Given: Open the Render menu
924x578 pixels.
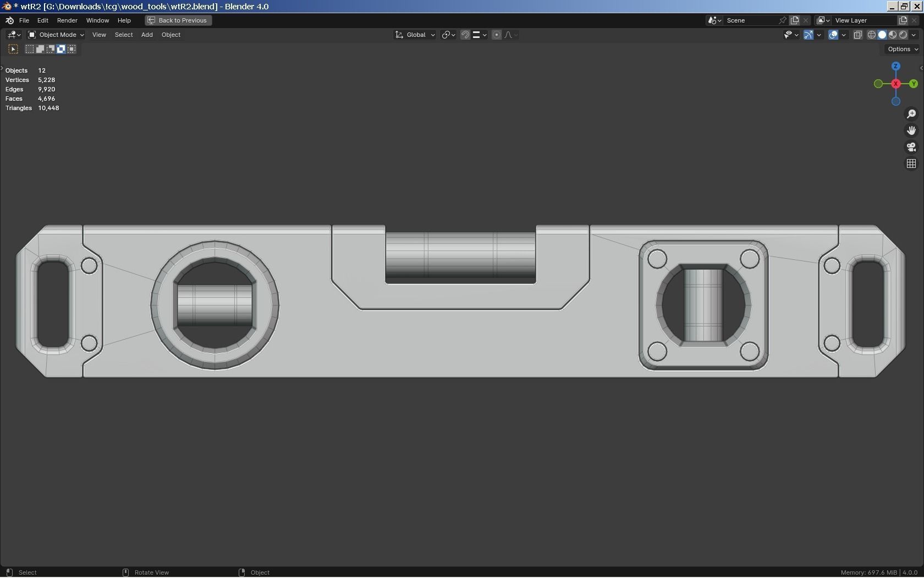Looking at the screenshot, I should [x=67, y=20].
